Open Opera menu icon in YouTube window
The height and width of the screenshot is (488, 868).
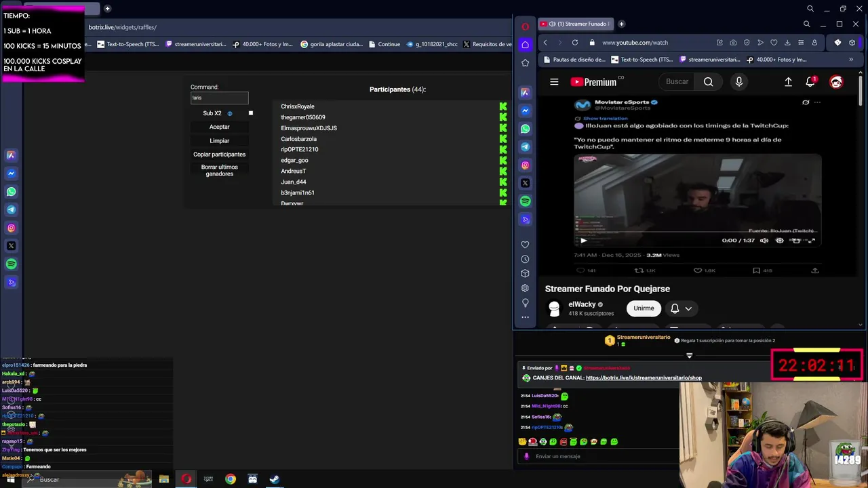(525, 26)
